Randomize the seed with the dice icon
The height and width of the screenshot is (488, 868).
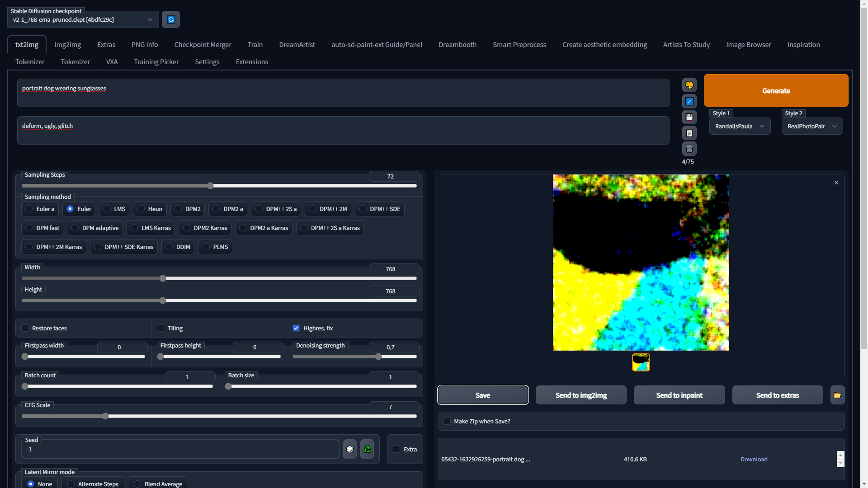click(x=349, y=449)
